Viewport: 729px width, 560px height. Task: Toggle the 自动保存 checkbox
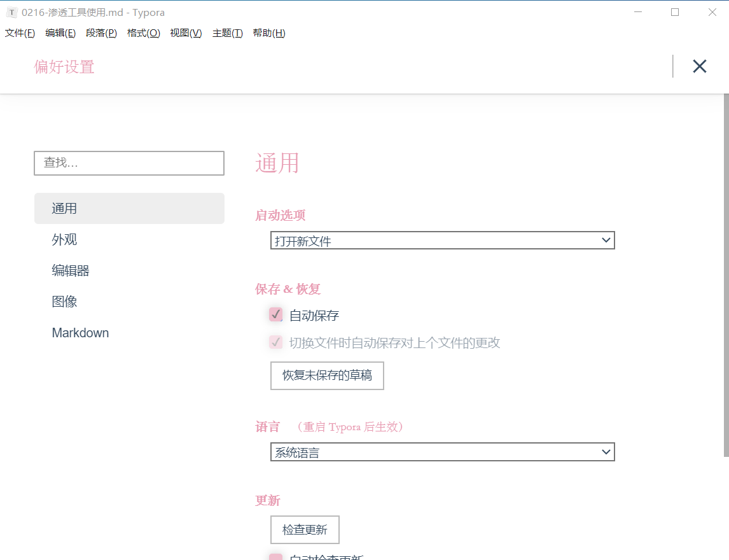[x=275, y=314]
